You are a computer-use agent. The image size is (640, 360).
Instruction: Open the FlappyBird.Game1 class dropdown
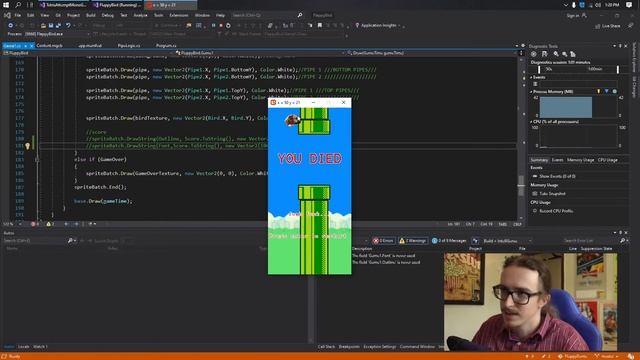click(260, 53)
